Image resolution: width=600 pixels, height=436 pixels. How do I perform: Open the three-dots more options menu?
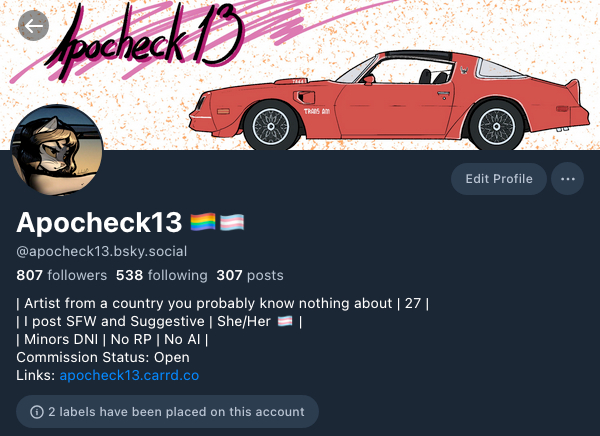coord(567,179)
